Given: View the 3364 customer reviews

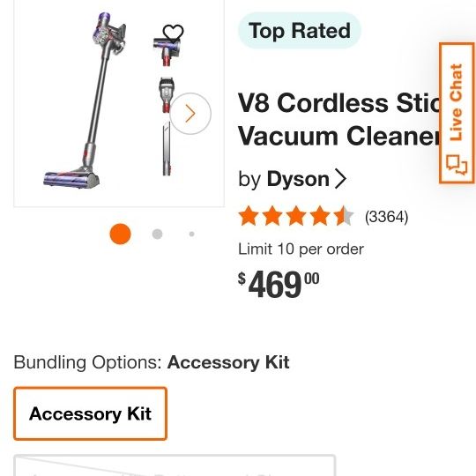Looking at the screenshot, I should click(386, 217).
